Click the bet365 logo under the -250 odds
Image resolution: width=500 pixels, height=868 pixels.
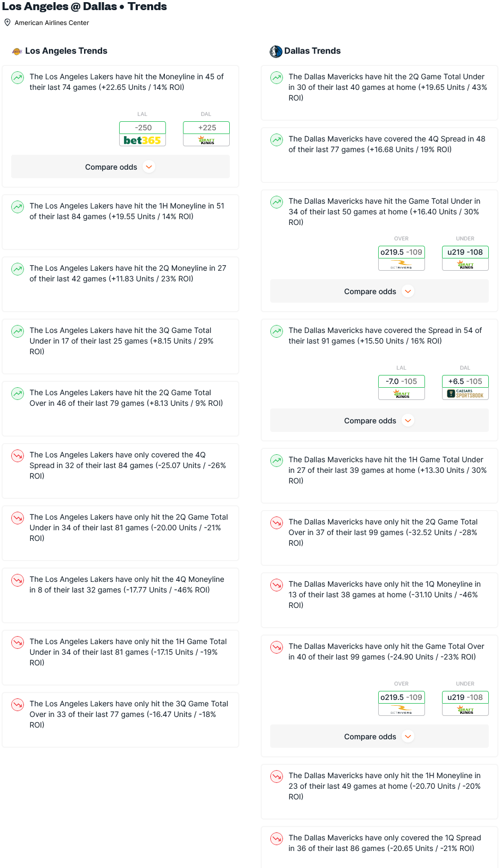tap(142, 140)
